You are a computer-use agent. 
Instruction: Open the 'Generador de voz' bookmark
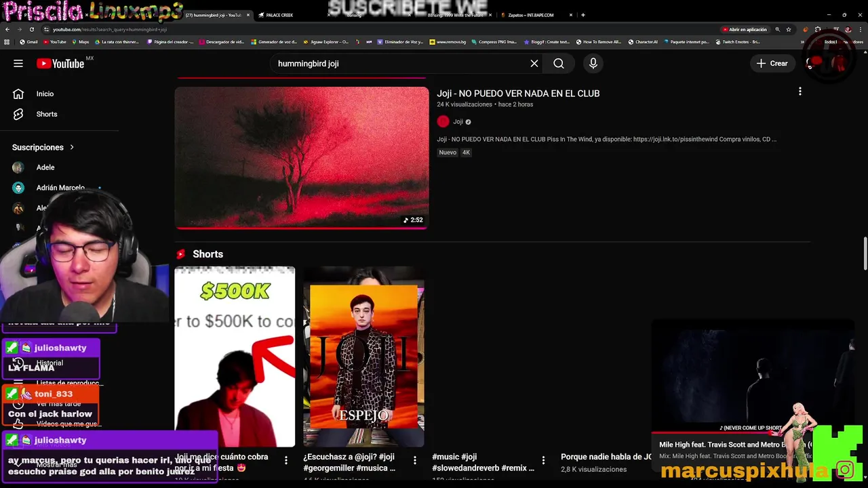pyautogui.click(x=274, y=42)
